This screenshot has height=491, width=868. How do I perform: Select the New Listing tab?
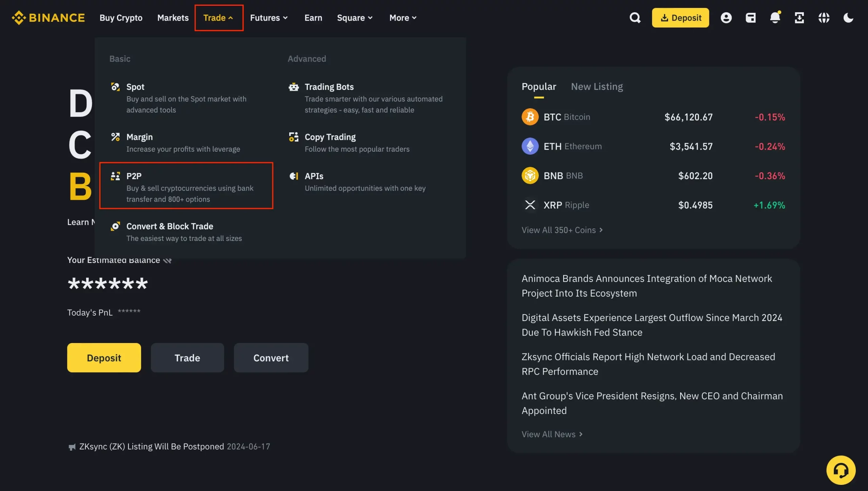596,86
